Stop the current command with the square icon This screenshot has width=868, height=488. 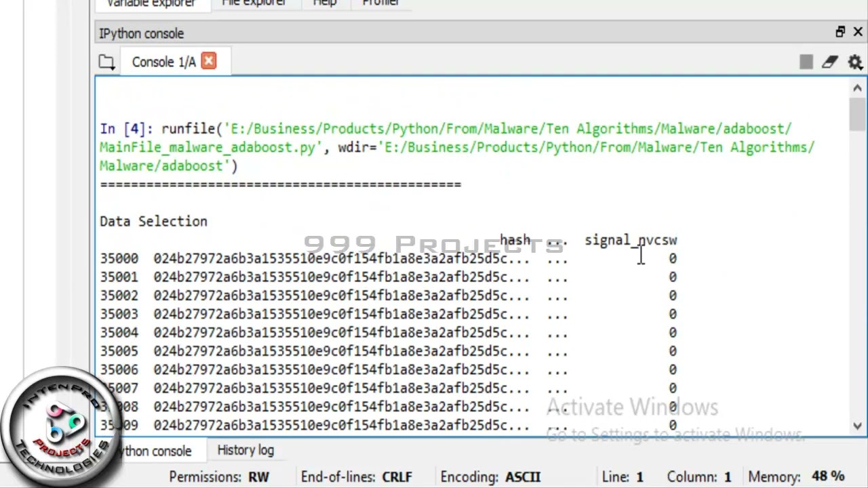[806, 62]
